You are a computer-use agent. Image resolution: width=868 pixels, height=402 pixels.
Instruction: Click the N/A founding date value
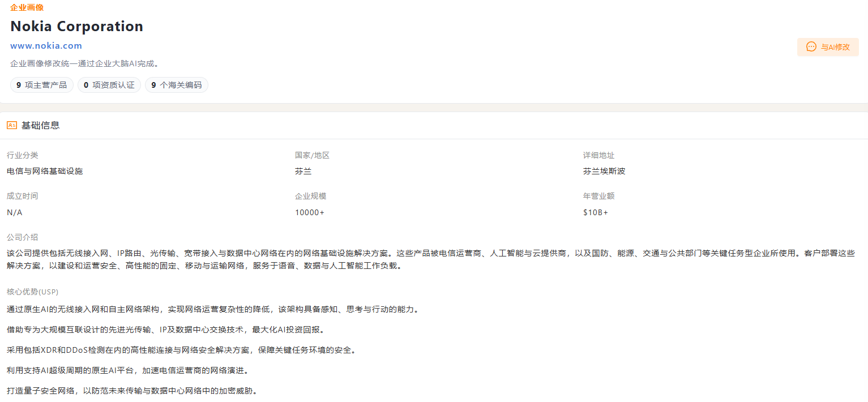coord(15,212)
